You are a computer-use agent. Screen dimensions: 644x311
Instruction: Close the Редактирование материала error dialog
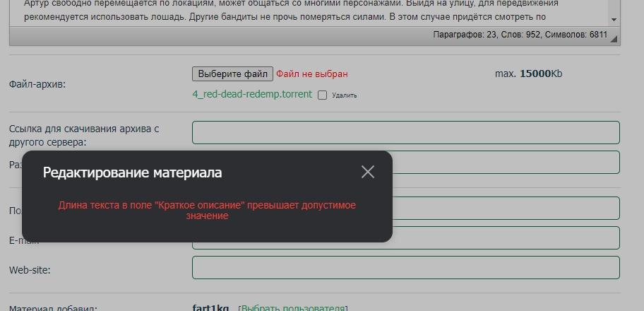pyautogui.click(x=368, y=172)
